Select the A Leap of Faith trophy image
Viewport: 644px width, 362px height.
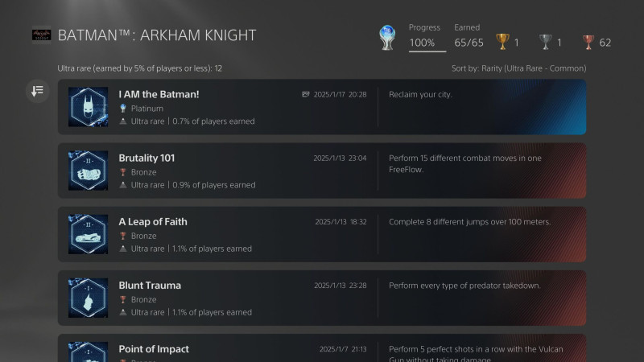(x=88, y=234)
